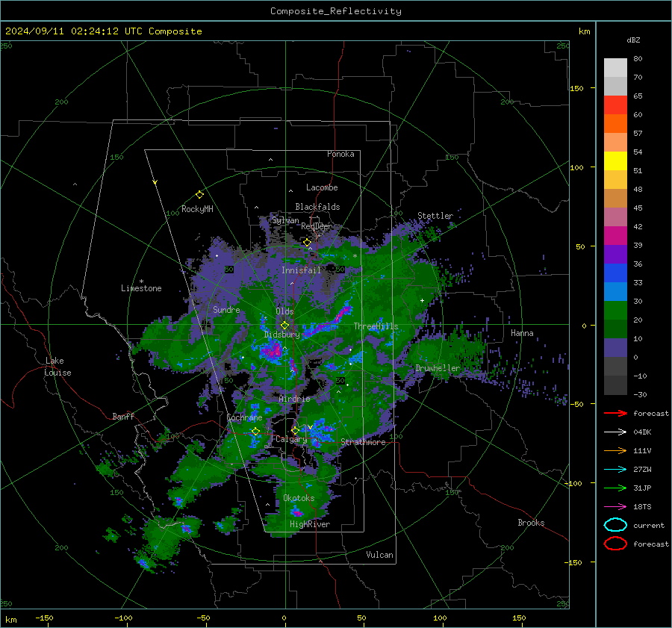Click the Didsbury label
Screen dimensions: 672x628
point(281,335)
